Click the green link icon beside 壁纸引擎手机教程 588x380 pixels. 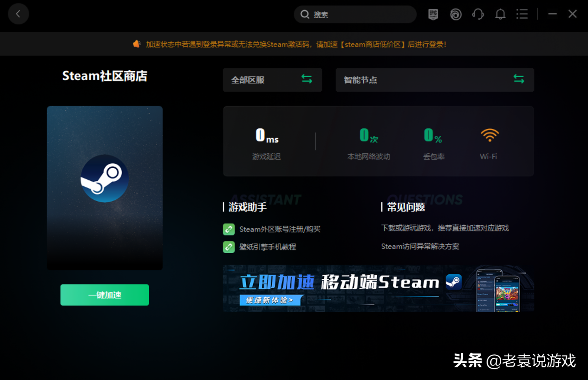pos(229,247)
